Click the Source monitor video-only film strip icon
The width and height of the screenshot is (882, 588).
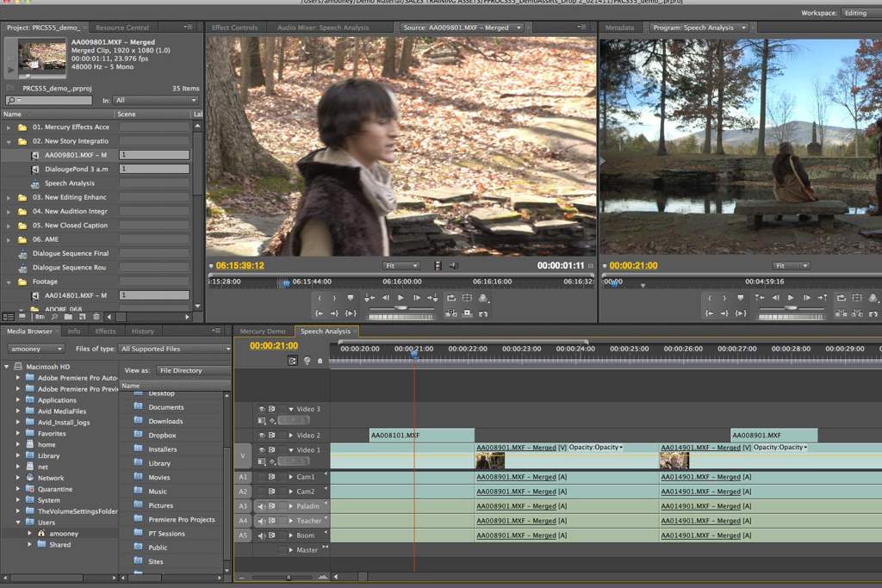pyautogui.click(x=438, y=266)
